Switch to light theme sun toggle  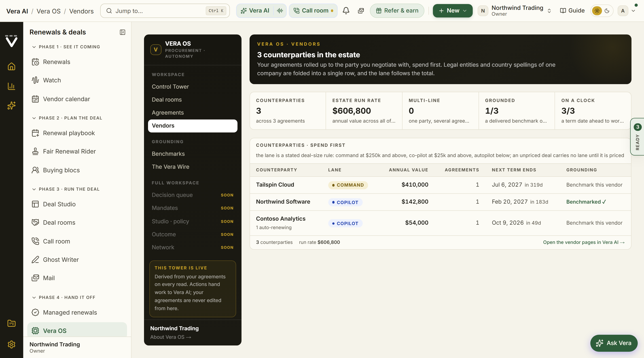[597, 11]
